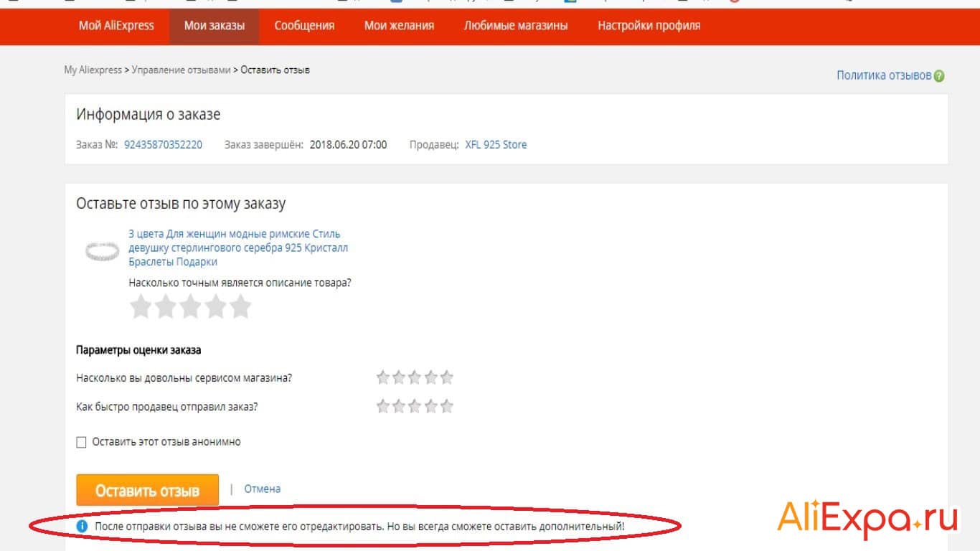
Task: Open Настройки профиля tab
Action: tap(649, 26)
